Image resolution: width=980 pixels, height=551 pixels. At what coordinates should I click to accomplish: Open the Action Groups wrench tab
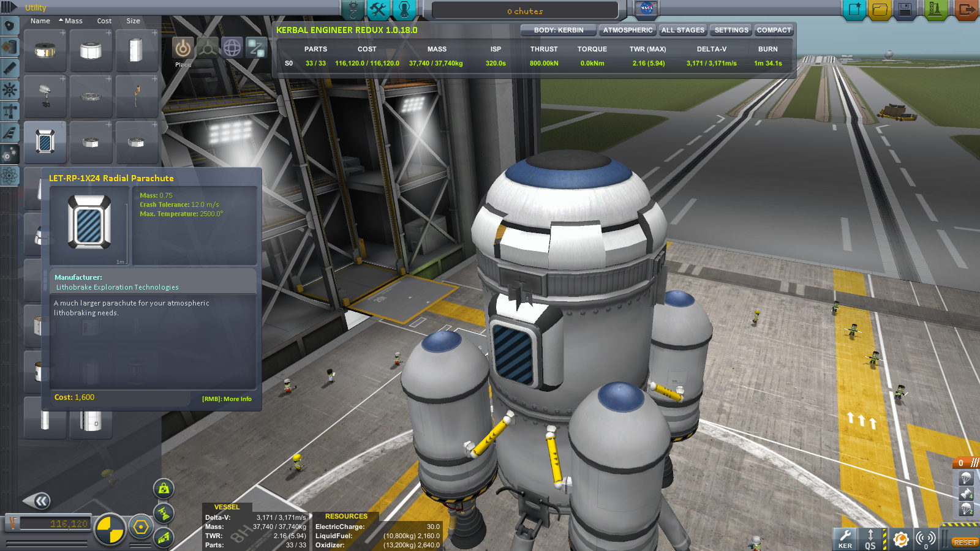[x=379, y=10]
